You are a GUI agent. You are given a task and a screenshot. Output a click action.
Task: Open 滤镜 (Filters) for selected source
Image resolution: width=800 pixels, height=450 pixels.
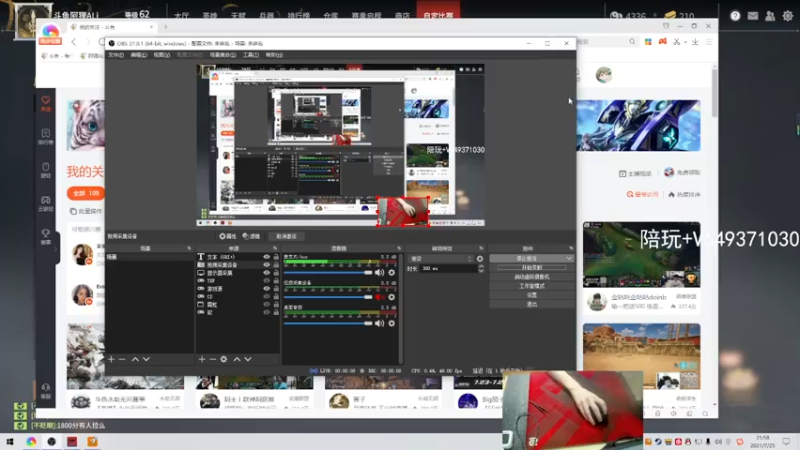point(252,236)
